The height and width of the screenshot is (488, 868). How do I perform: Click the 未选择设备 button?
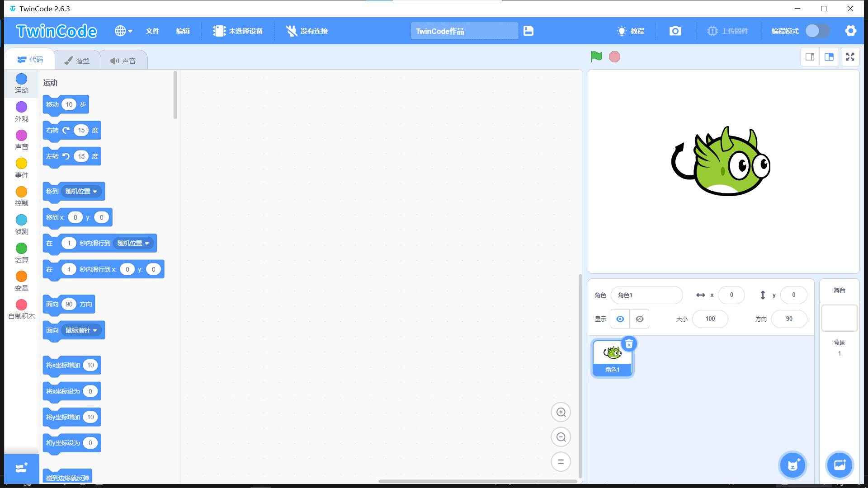[238, 31]
